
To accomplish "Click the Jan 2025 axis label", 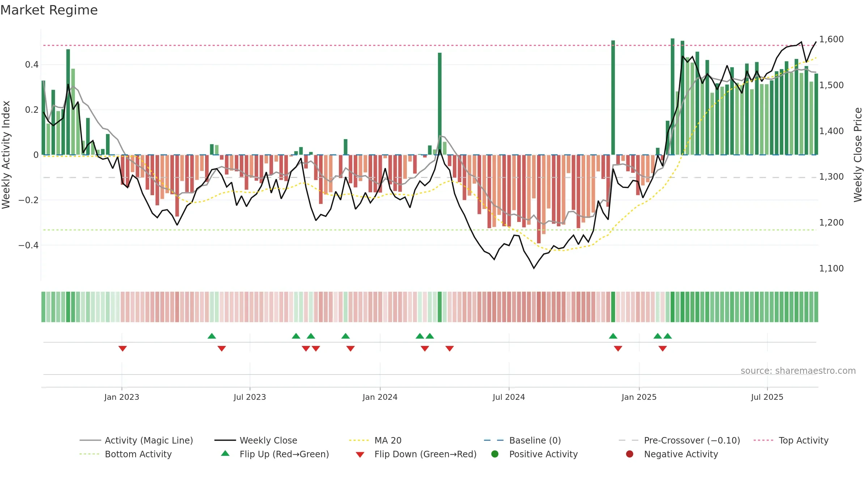I will point(639,397).
